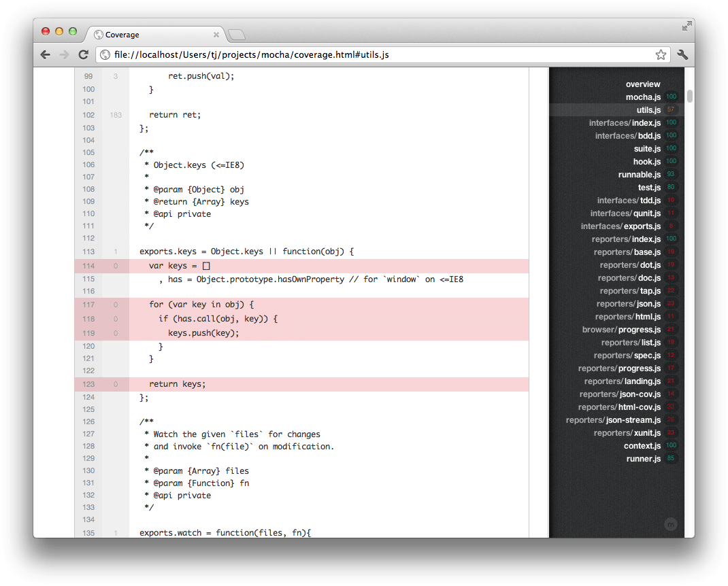Viewport: 728px width, 586px height.
Task: Select the Coverage tab
Action: pos(156,35)
